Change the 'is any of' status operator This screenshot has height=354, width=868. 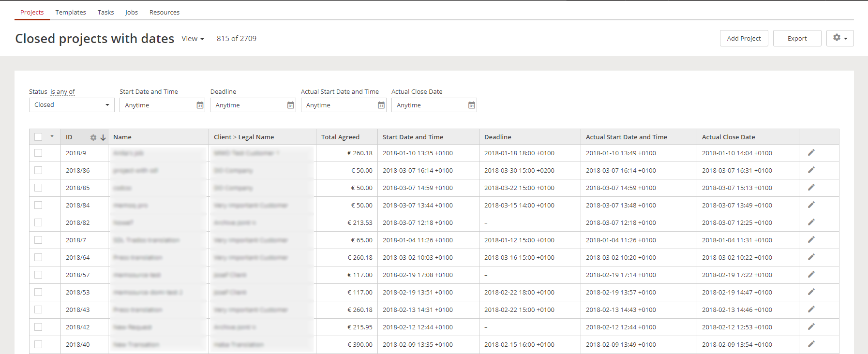click(63, 91)
